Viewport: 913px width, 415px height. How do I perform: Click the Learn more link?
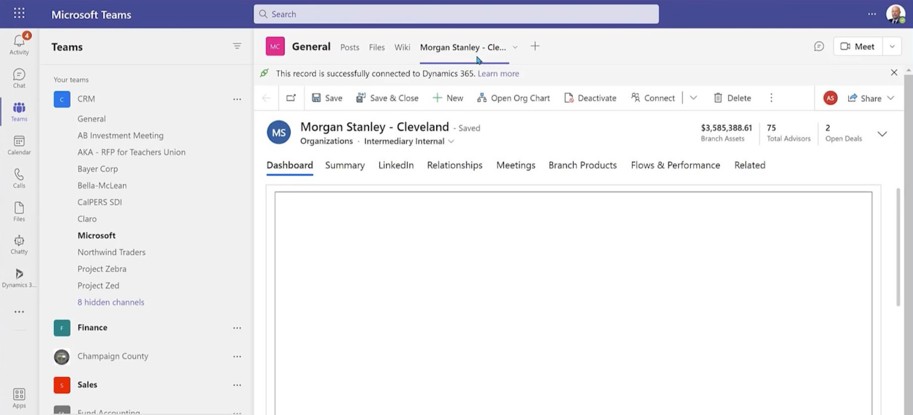[498, 73]
